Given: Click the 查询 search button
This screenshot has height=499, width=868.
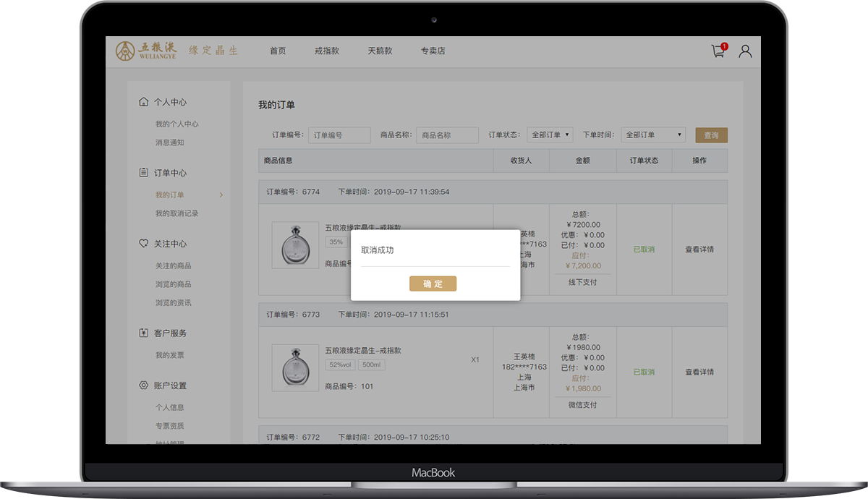Looking at the screenshot, I should (x=712, y=135).
